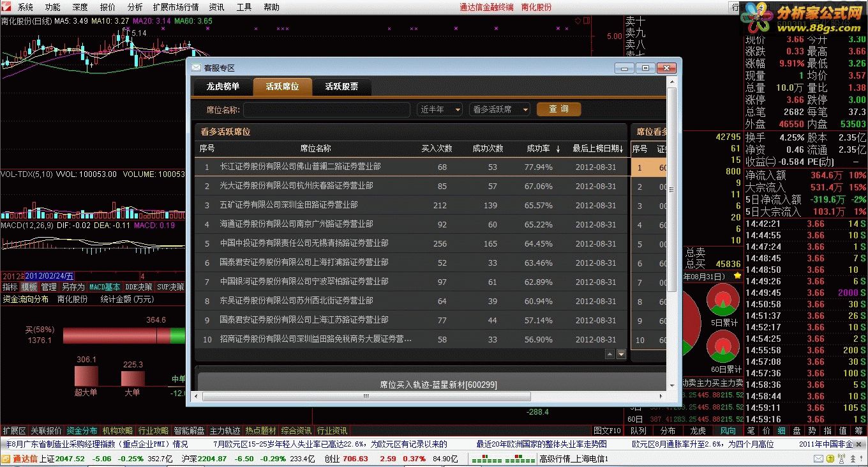This screenshot has width=868, height=467.
Task: Open the 系统 menu
Action: click(26, 7)
